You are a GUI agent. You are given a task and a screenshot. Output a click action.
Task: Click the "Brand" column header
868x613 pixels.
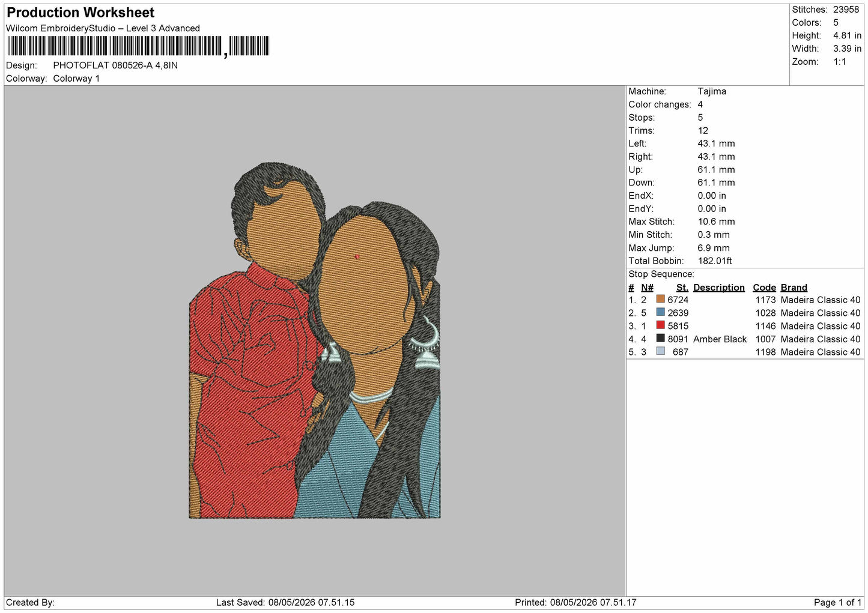coord(794,288)
